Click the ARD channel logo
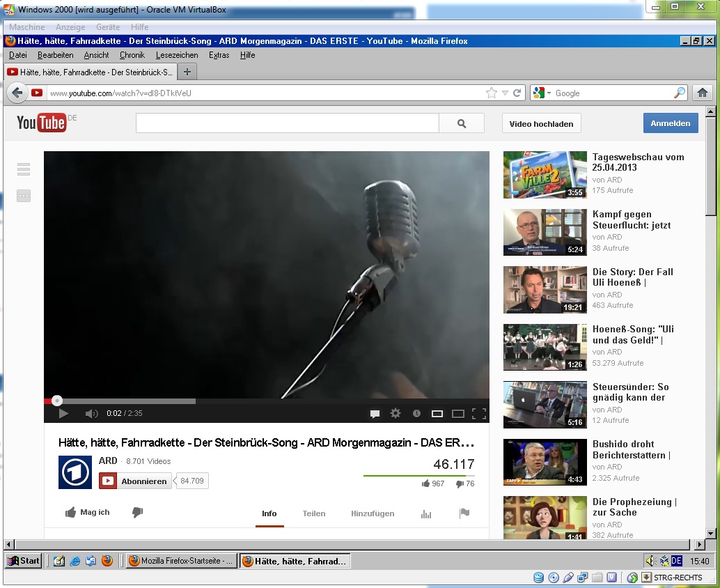 [x=75, y=472]
